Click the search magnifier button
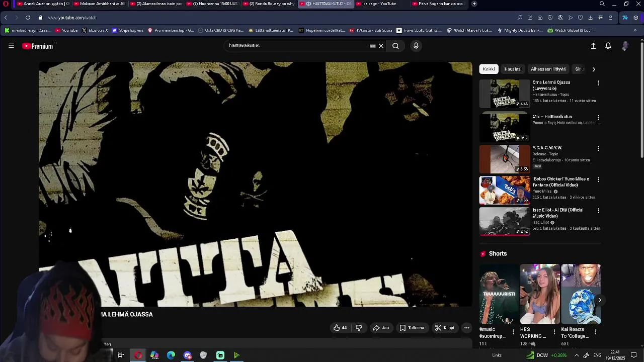Viewport: 644px width, 362px height. point(395,46)
